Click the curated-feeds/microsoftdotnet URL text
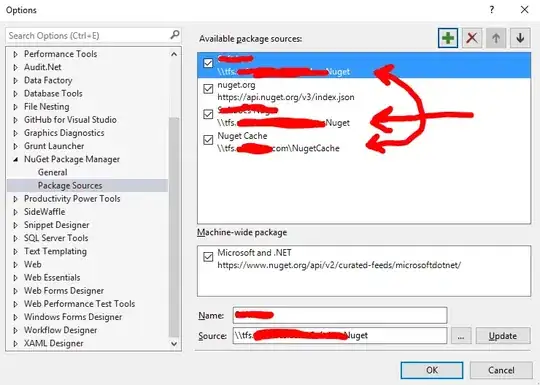Viewport: 540px width, 385px height. [339, 265]
